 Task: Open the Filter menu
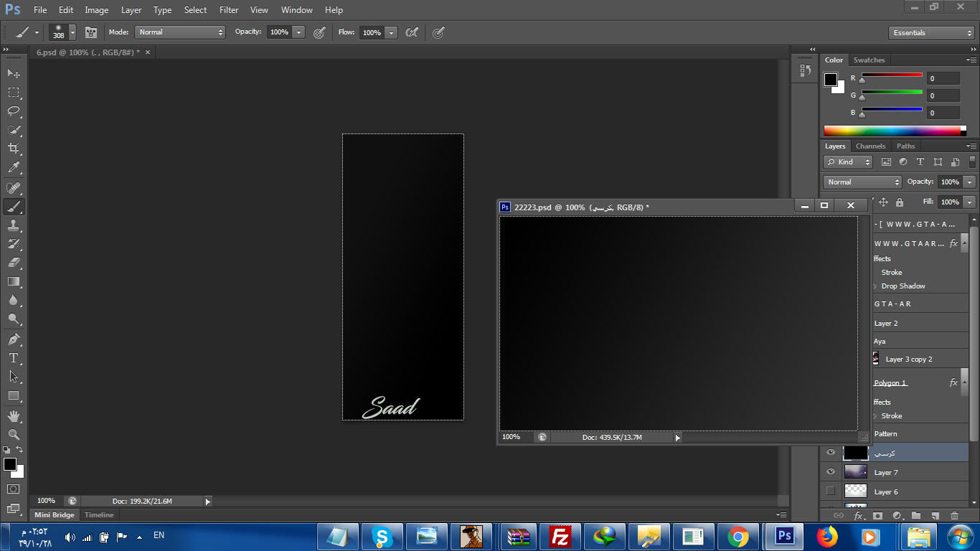pos(229,10)
